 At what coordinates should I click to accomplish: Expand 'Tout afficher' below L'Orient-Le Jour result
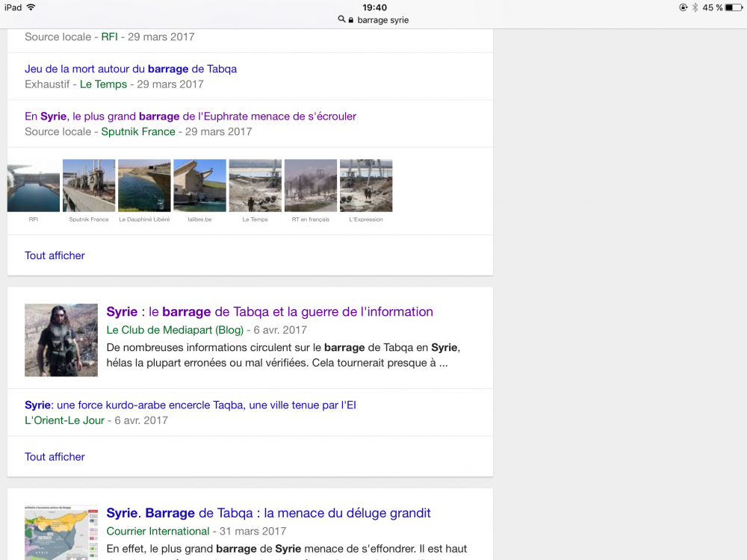(x=55, y=457)
